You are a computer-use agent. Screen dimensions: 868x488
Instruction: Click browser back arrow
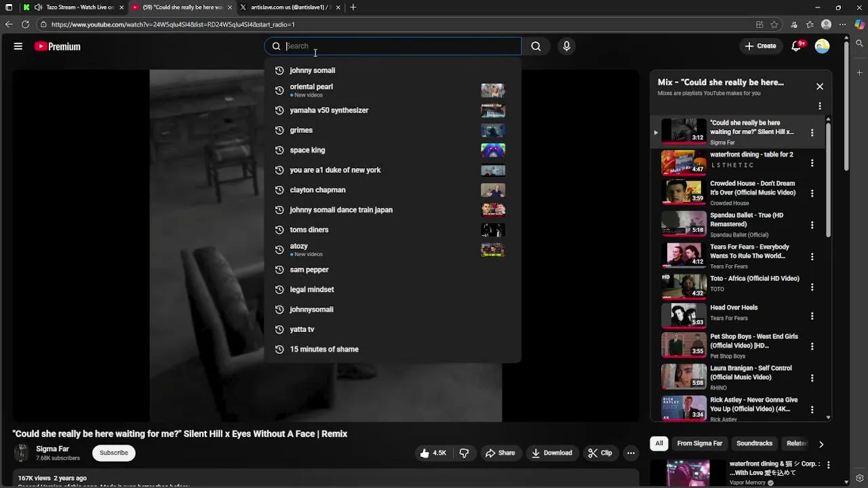(9, 24)
